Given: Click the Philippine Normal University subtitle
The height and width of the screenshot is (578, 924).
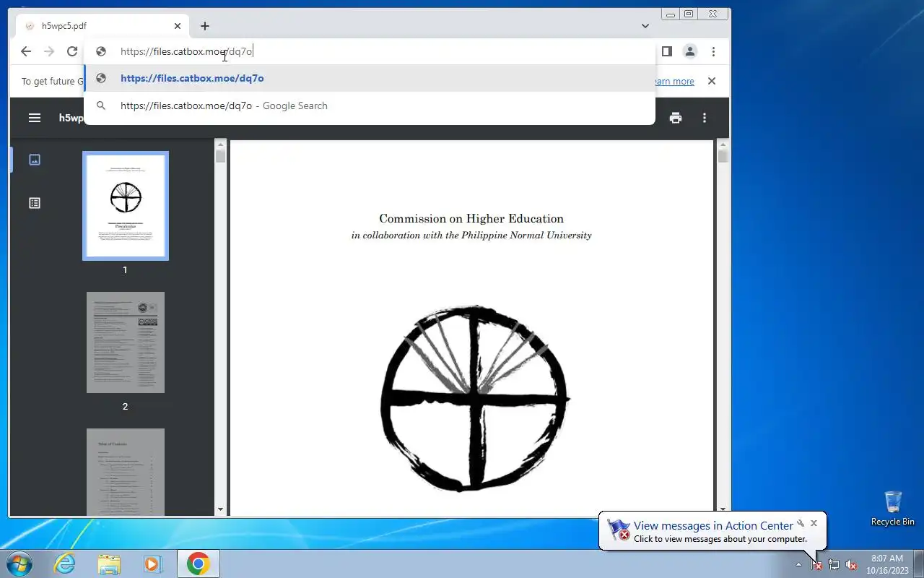Looking at the screenshot, I should pos(471,236).
